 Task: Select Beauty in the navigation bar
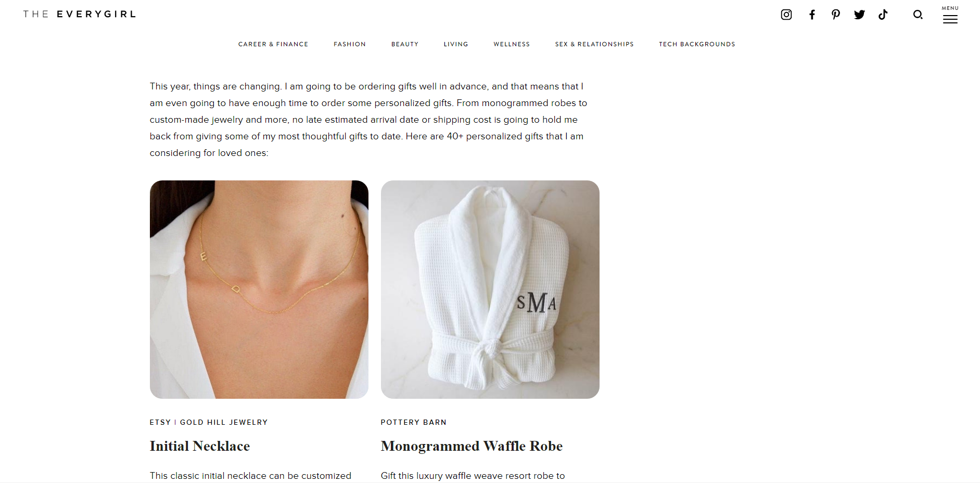[x=405, y=44]
